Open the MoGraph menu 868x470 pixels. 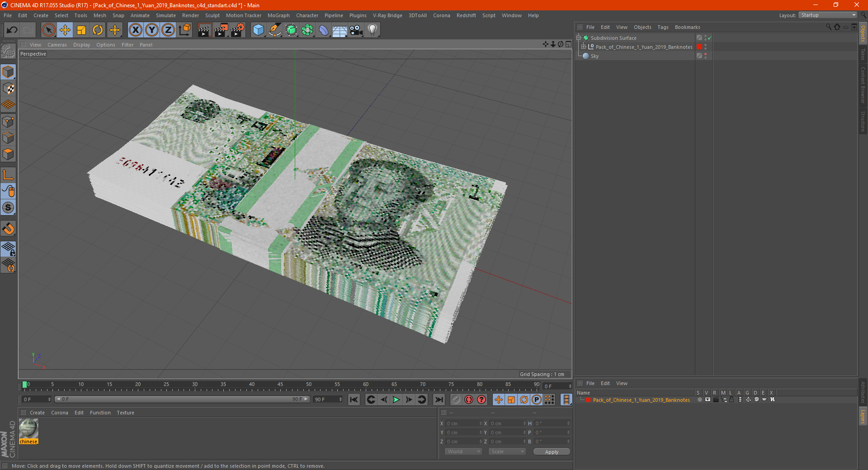278,15
